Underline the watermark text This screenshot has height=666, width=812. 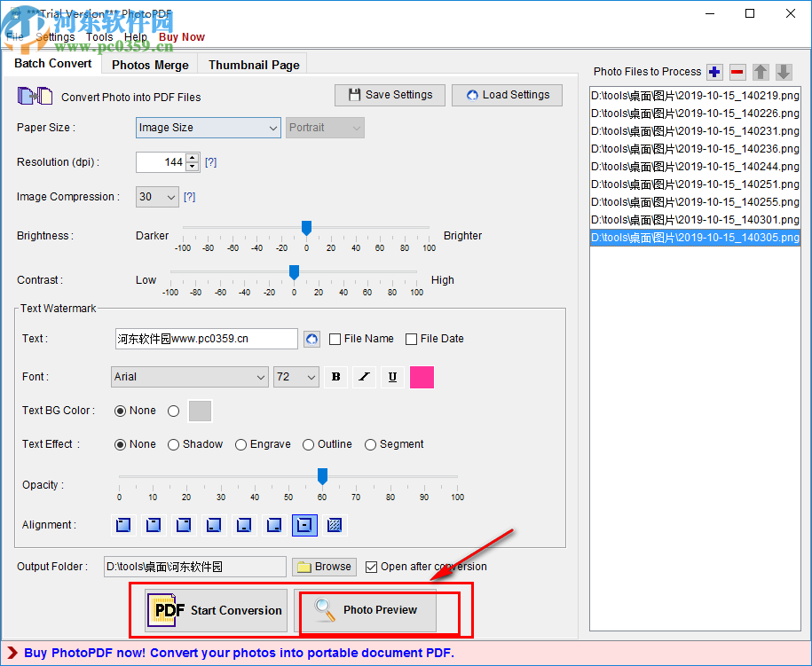click(x=392, y=377)
